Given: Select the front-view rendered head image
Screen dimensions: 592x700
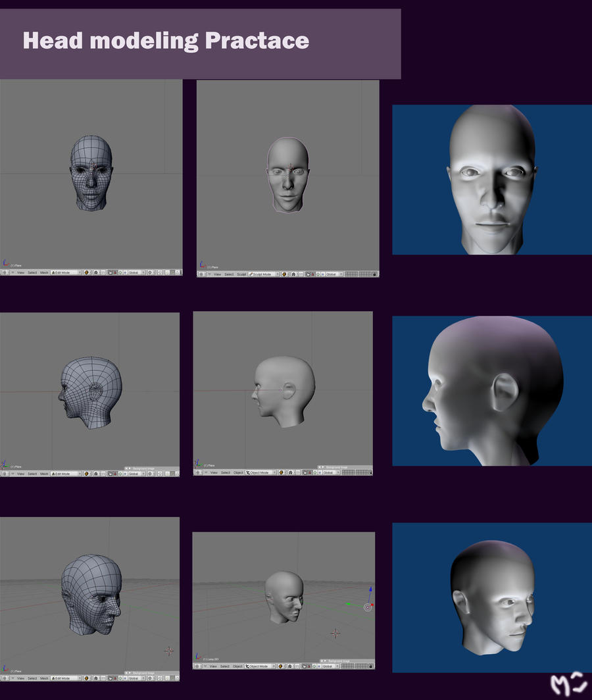Looking at the screenshot, I should [492, 180].
